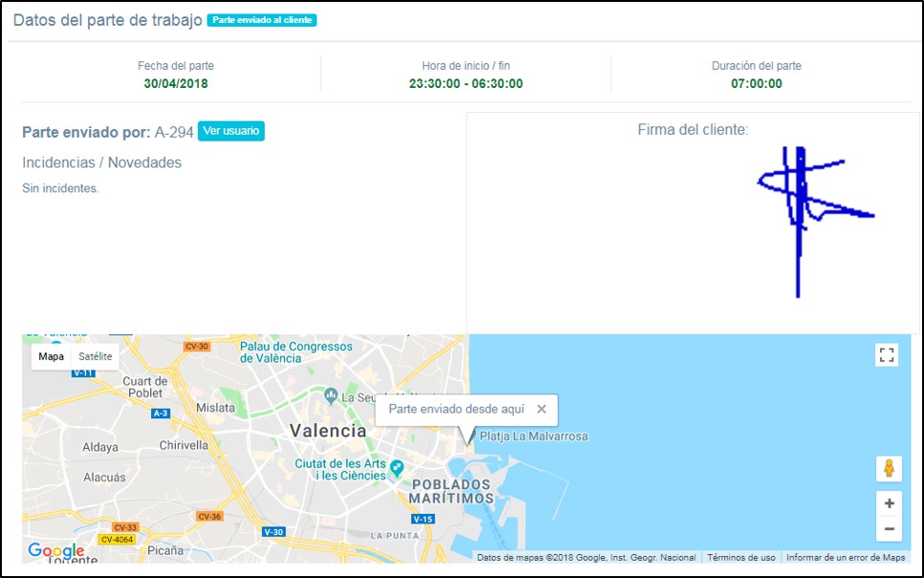Click the customer signature drawing
924x578 pixels.
pos(816,222)
